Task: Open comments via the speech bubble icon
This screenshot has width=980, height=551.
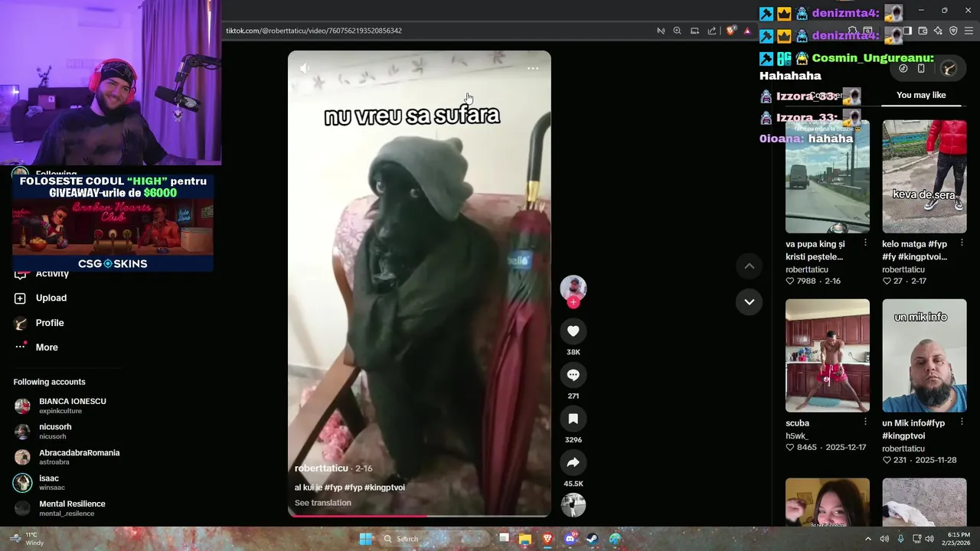Action: pos(573,374)
